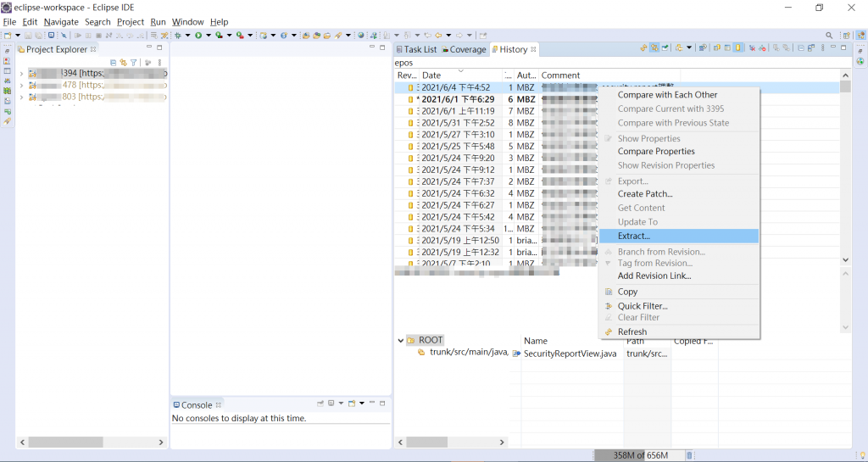
Task: Choose Quick Filter... in context menu
Action: [679, 306]
